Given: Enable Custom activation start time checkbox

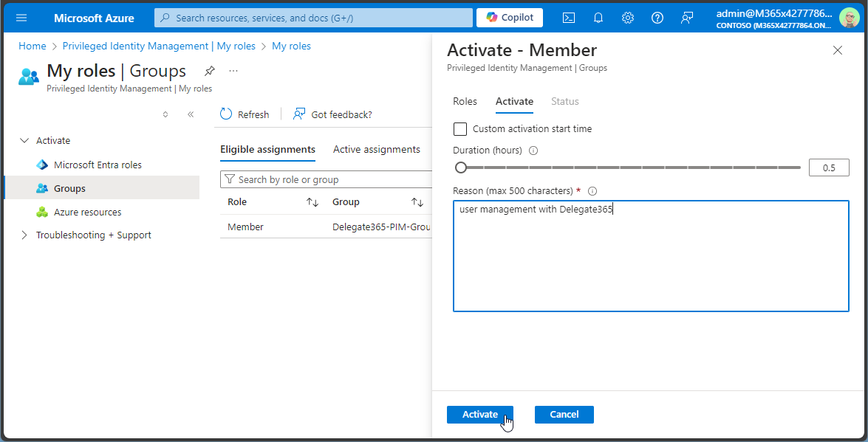Looking at the screenshot, I should [460, 129].
